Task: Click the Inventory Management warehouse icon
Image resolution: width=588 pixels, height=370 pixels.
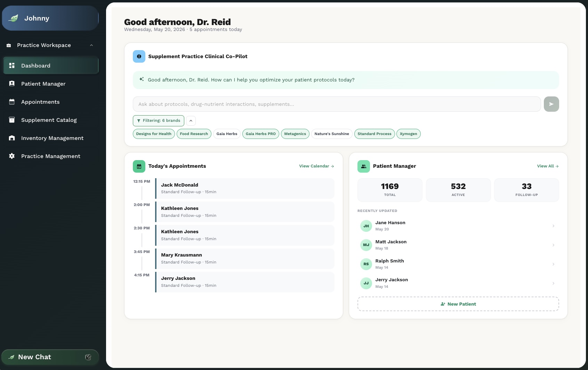Action: coord(12,138)
